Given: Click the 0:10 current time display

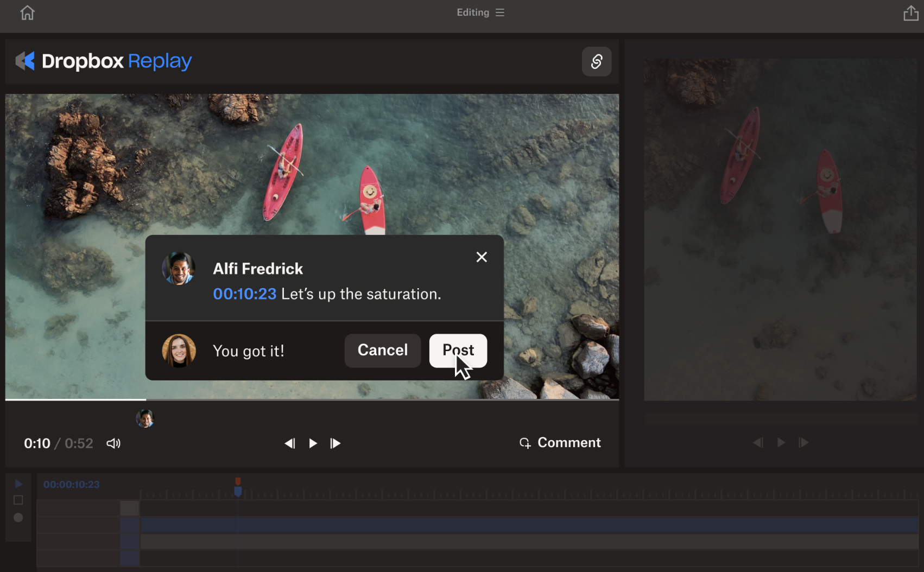Looking at the screenshot, I should coord(37,443).
